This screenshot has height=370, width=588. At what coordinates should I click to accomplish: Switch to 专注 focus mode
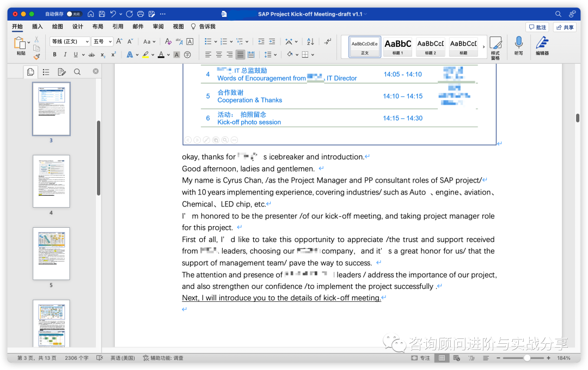click(421, 358)
